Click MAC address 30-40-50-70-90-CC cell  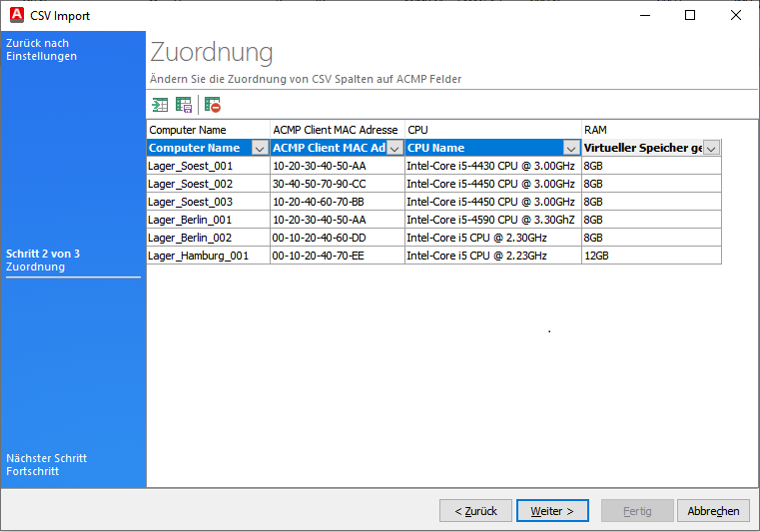pyautogui.click(x=320, y=184)
